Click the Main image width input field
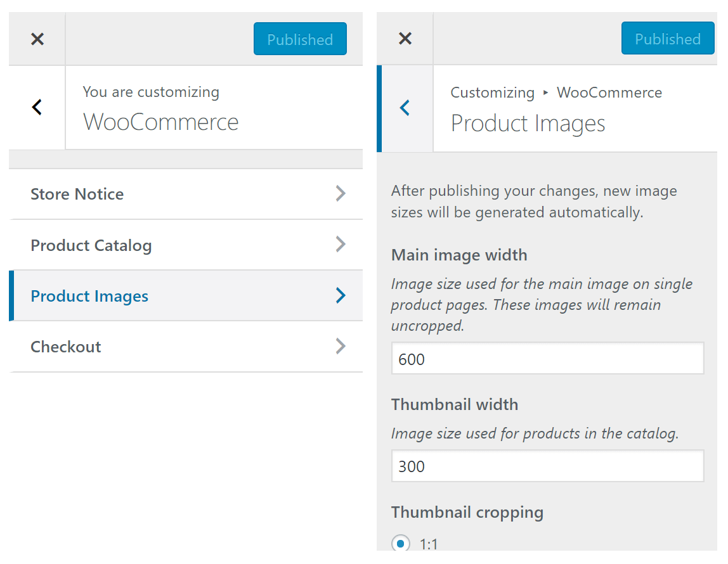The image size is (728, 564). coord(547,358)
